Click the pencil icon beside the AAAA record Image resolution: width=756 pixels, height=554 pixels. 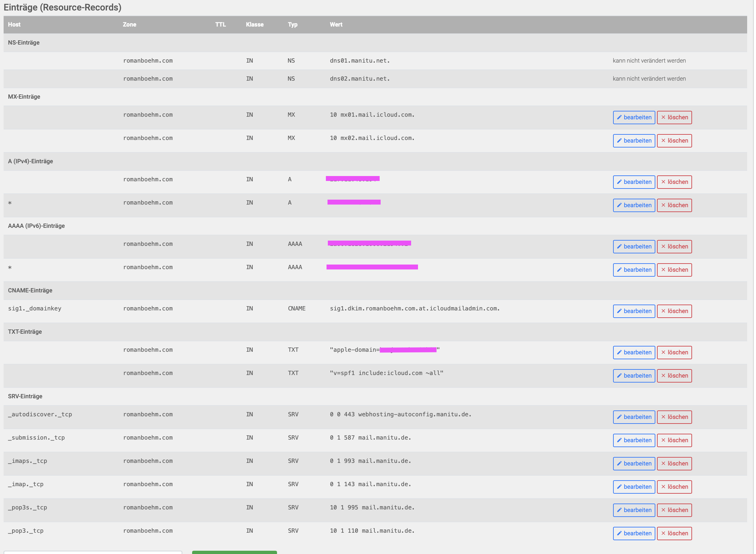click(x=620, y=247)
